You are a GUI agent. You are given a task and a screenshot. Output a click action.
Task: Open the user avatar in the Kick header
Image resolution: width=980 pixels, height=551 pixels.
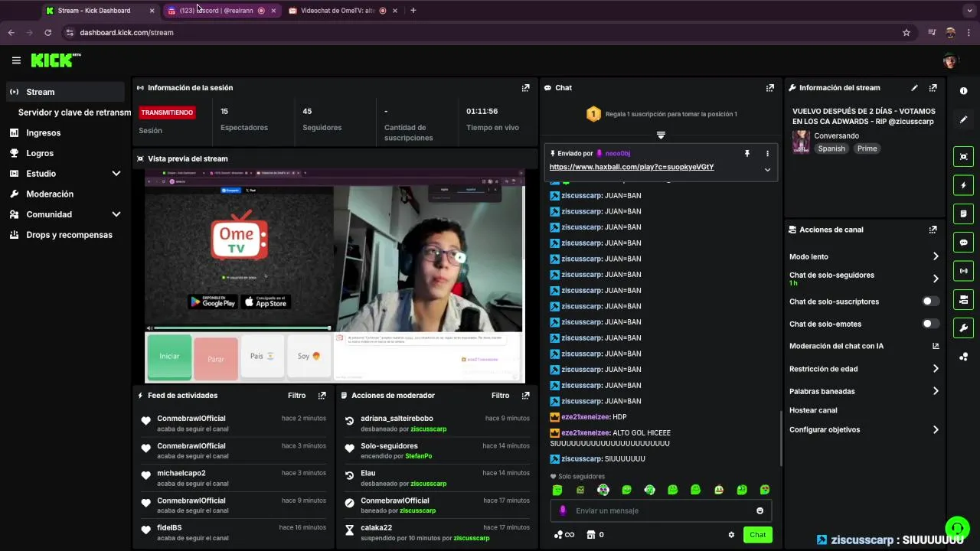point(950,60)
